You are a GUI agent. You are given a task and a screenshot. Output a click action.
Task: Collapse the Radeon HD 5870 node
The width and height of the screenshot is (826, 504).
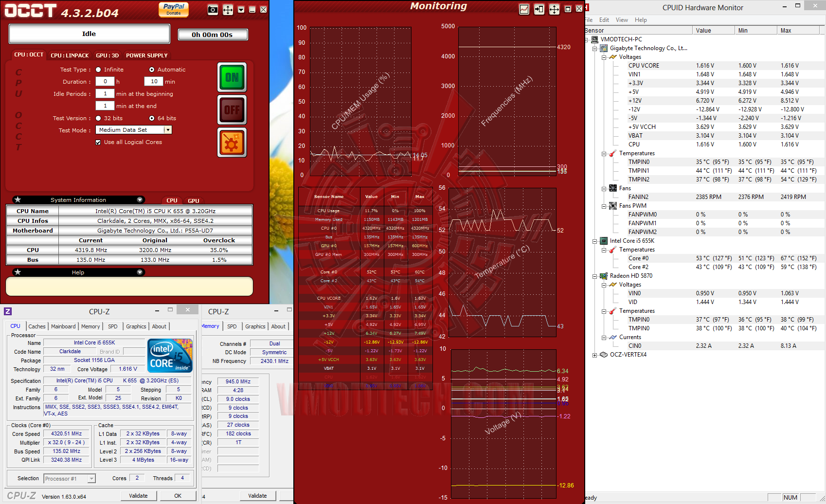click(594, 276)
